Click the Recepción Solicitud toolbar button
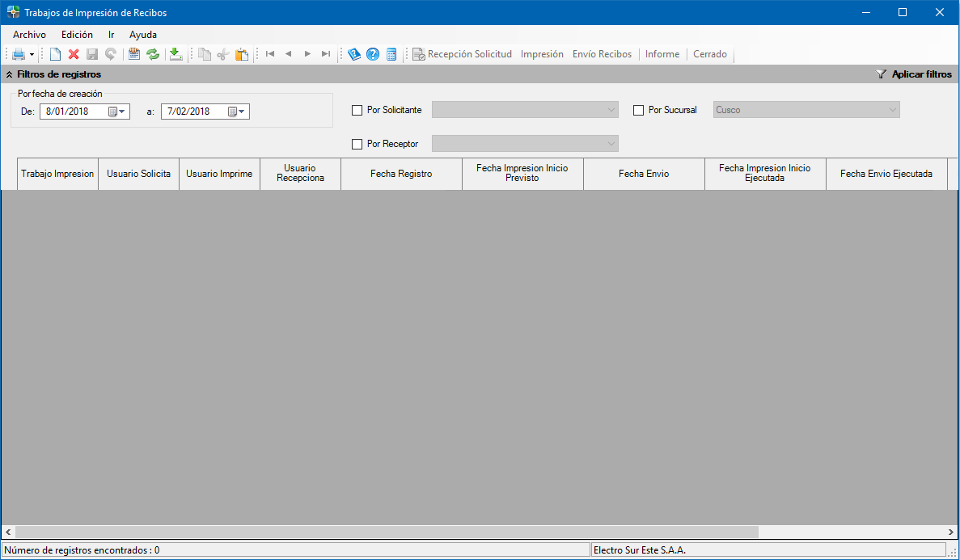Viewport: 960px width, 560px height. tap(462, 54)
